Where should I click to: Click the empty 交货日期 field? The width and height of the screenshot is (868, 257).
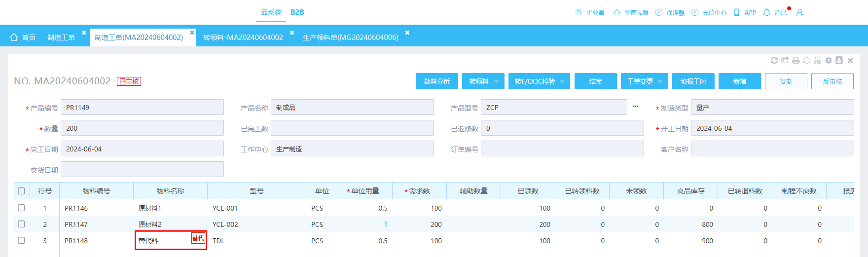click(x=142, y=169)
